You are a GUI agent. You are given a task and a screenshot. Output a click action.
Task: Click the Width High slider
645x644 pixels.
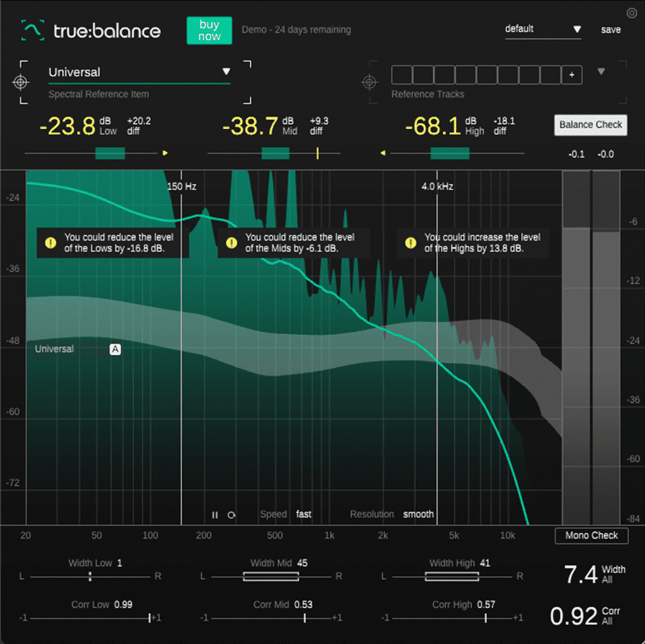coord(452,577)
